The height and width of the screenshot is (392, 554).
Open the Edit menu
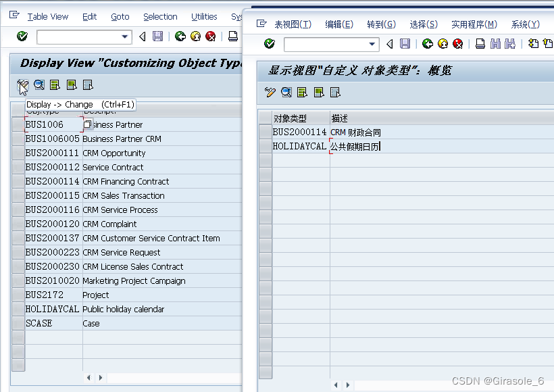click(x=89, y=17)
